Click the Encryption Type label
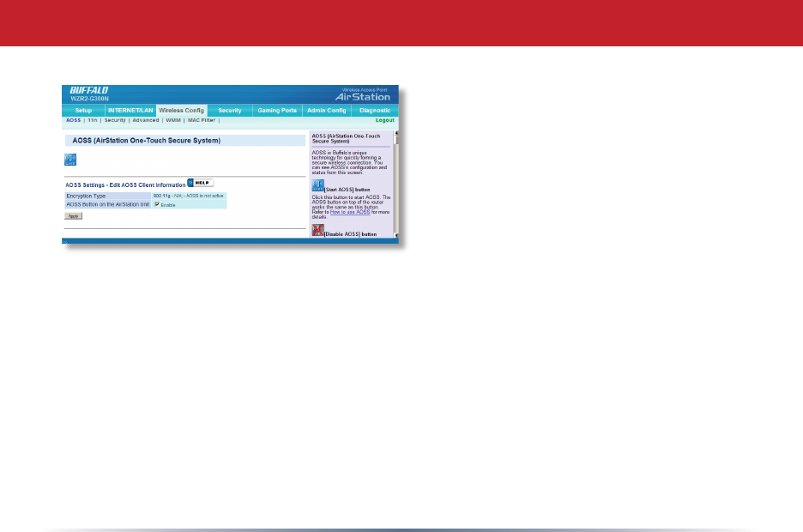Screen dimensions: 803x532 click(86, 196)
